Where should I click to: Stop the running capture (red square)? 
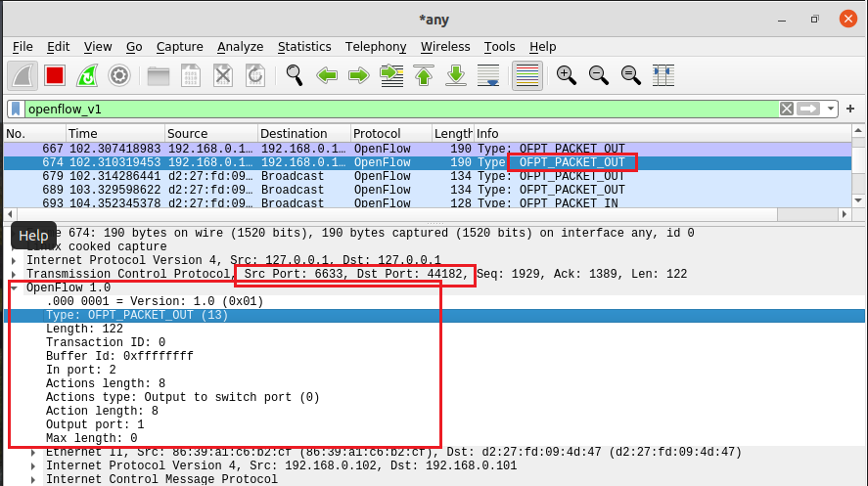click(x=55, y=75)
